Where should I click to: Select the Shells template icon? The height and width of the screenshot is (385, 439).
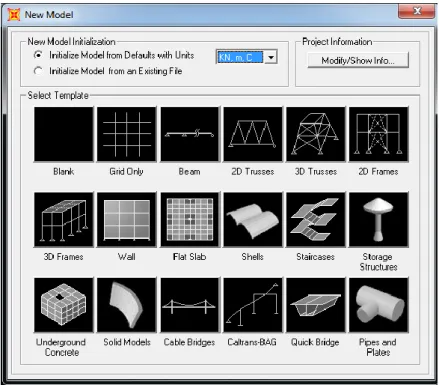(253, 220)
